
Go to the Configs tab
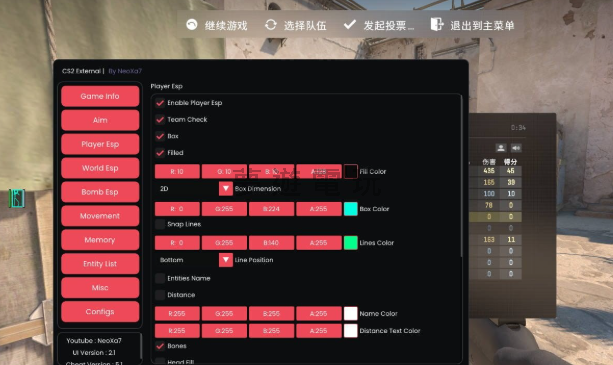click(100, 311)
